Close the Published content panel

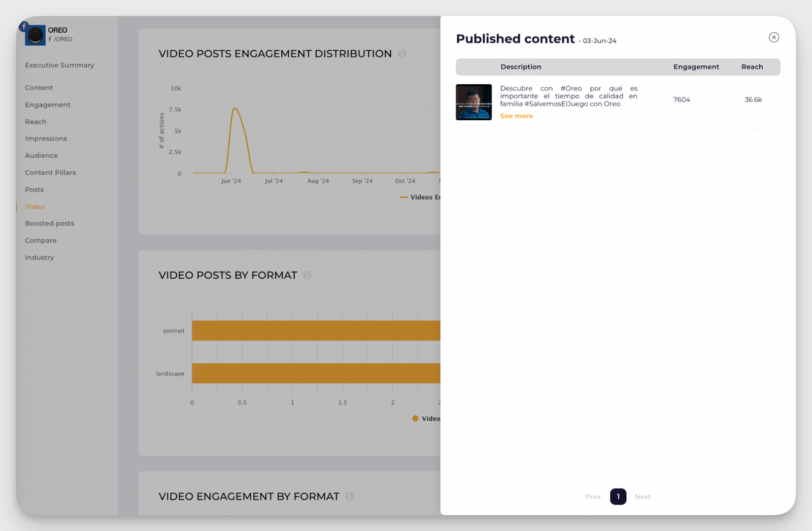773,37
